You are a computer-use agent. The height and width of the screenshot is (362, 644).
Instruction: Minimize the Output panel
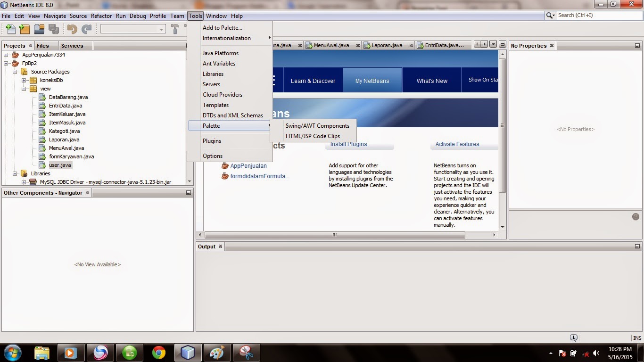637,247
